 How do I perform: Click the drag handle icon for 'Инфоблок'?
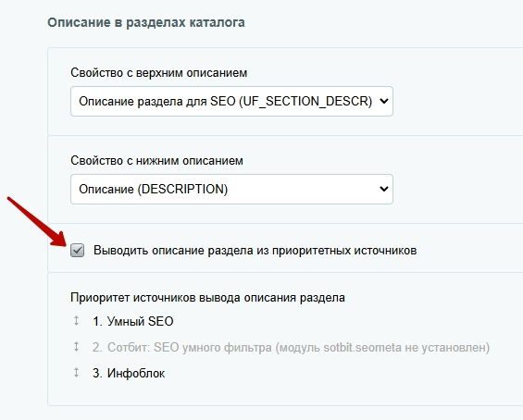[77, 373]
